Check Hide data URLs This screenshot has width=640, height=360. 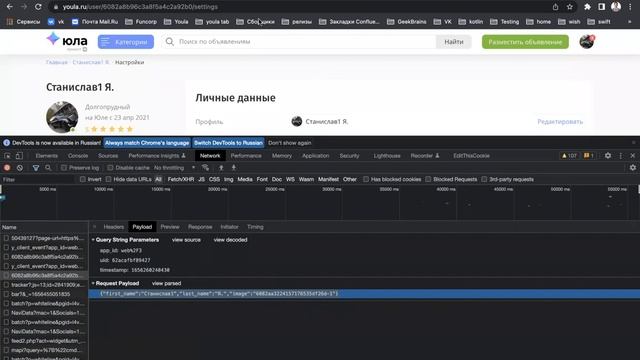108,179
